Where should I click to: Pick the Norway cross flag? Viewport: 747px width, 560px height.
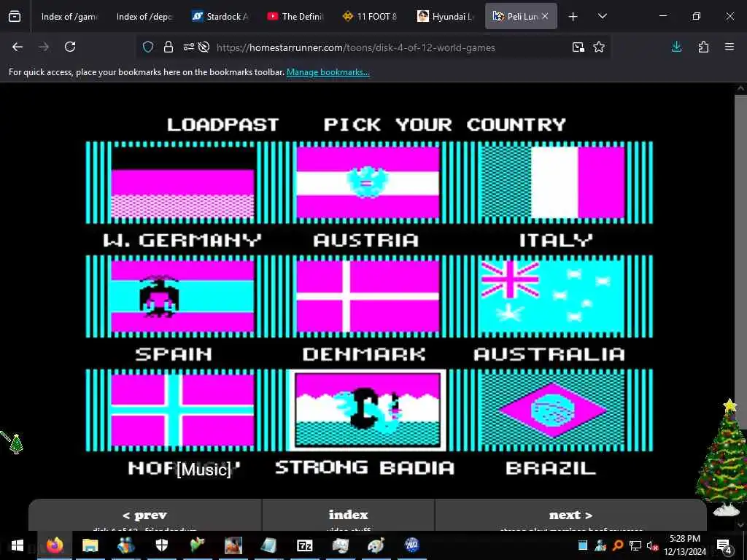pyautogui.click(x=182, y=410)
